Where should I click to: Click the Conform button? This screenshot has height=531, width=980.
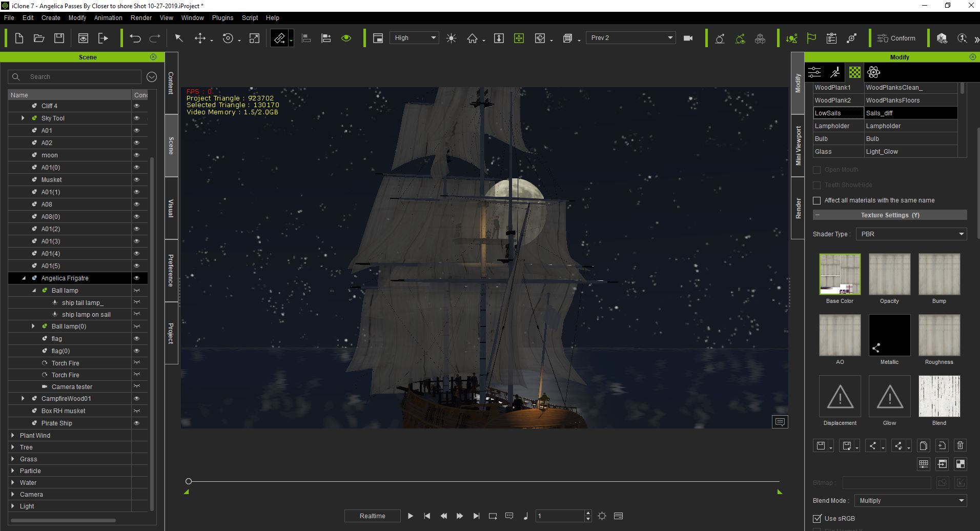pos(896,38)
